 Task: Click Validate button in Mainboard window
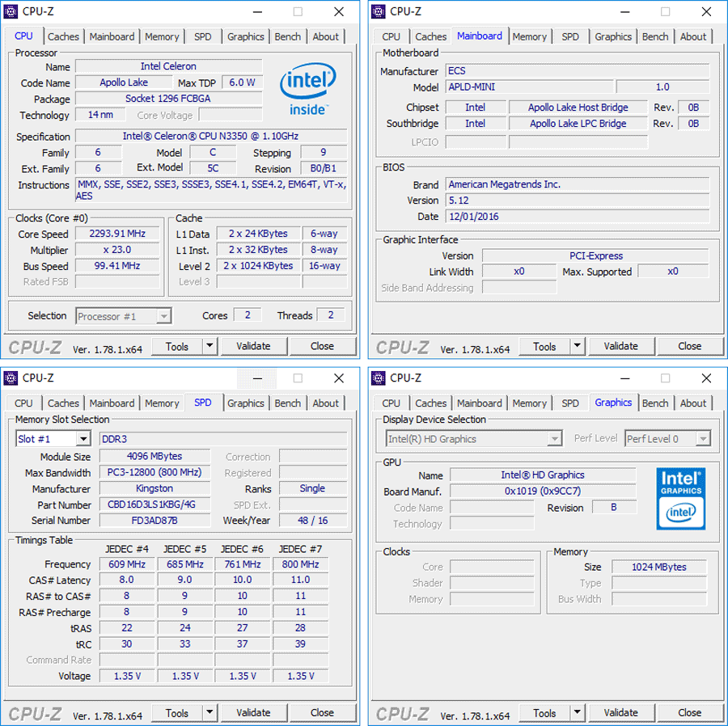(x=621, y=346)
